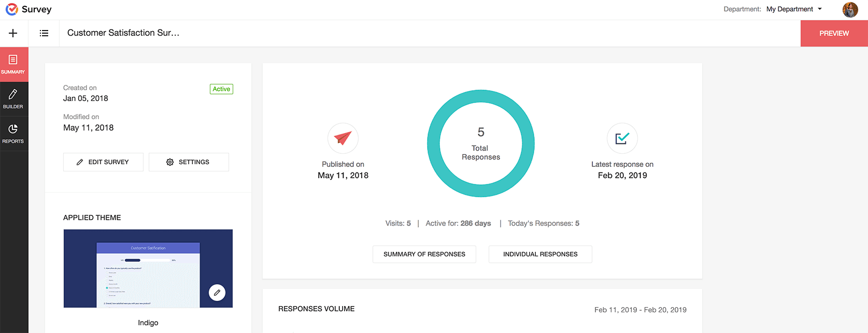The width and height of the screenshot is (868, 333).
Task: Open the My Department dropdown
Action: (x=794, y=9)
